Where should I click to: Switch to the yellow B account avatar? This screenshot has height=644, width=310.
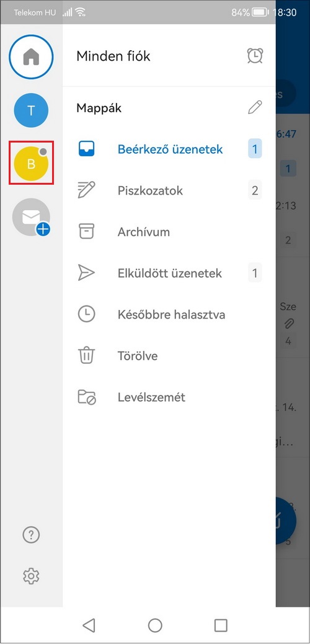click(31, 163)
